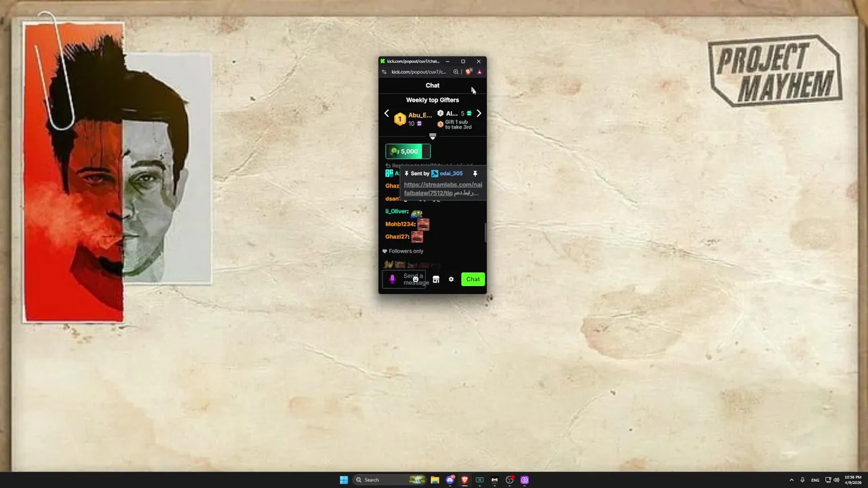Open odai_305 sender profile
868x488 pixels.
tap(451, 174)
